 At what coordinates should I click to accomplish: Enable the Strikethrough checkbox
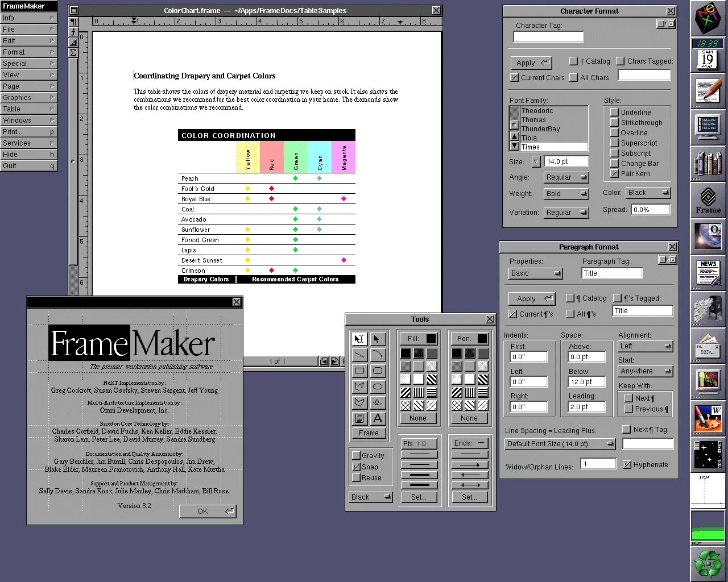614,122
